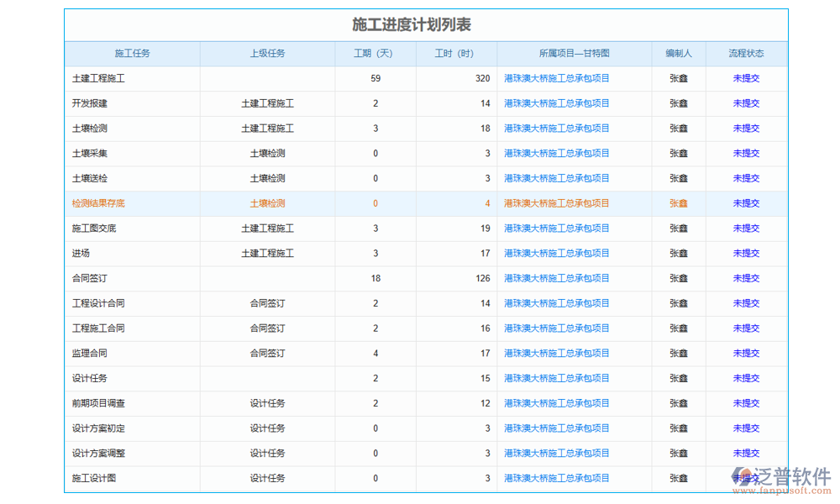The height and width of the screenshot is (504, 840).
Task: Click the 工期（天） column header
Action: pyautogui.click(x=375, y=54)
